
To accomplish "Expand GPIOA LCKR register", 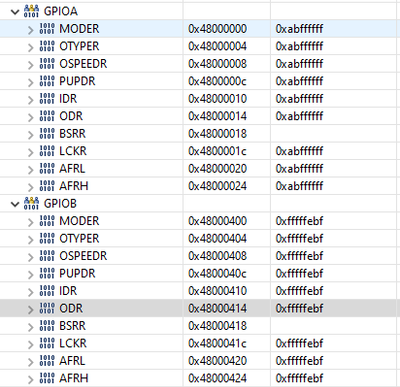I will pyautogui.click(x=31, y=152).
